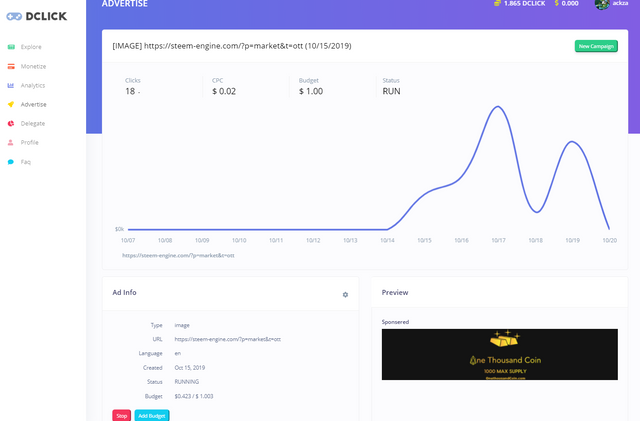Click the Analytics chart icon
640x421 pixels.
11,85
